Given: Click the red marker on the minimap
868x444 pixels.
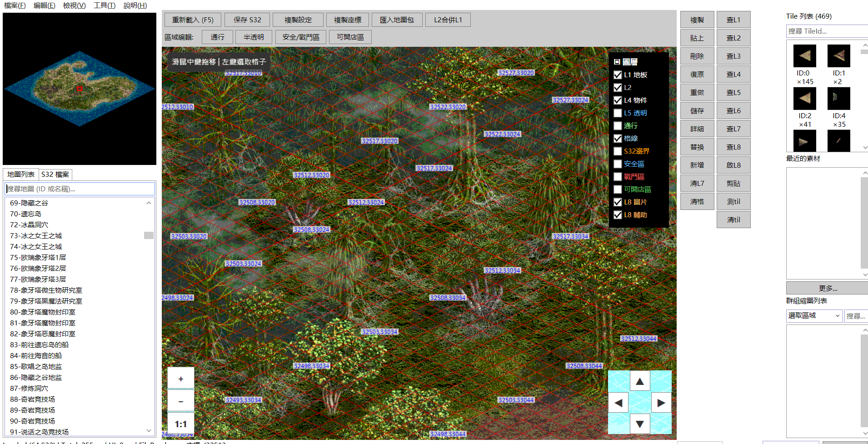Looking at the screenshot, I should coord(80,89).
